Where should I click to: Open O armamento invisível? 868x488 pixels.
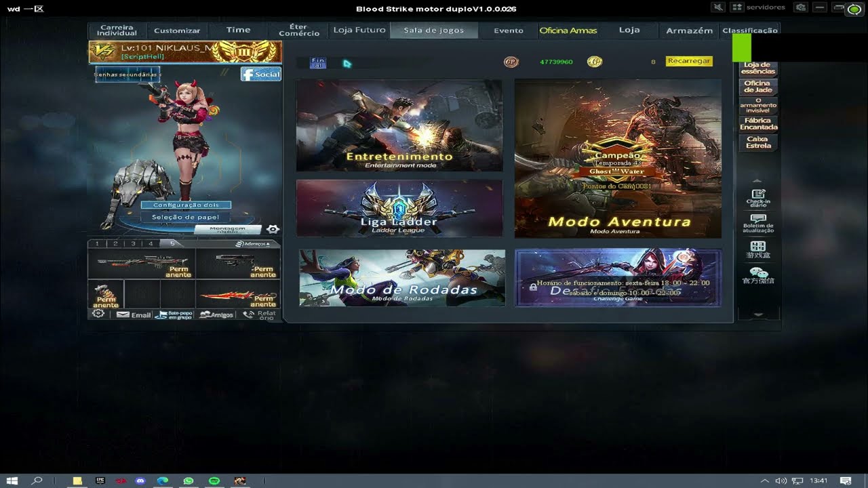758,106
